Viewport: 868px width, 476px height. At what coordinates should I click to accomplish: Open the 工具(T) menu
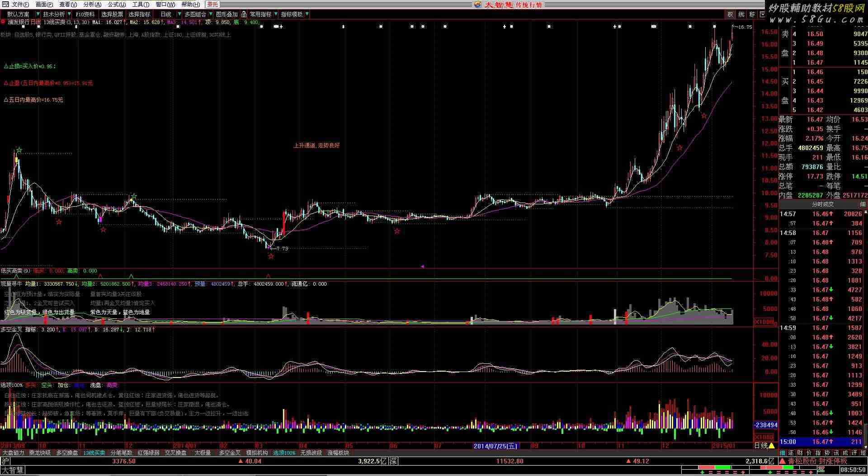tap(141, 4)
